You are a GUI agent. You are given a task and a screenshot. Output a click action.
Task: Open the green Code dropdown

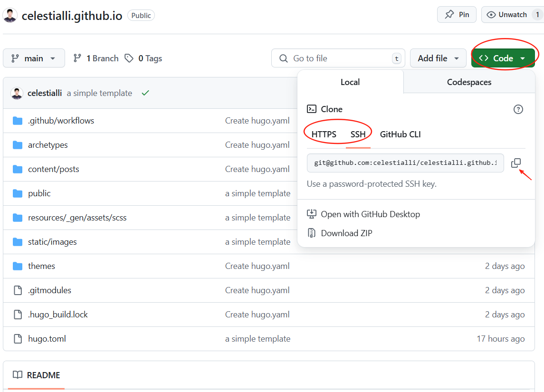tap(504, 57)
